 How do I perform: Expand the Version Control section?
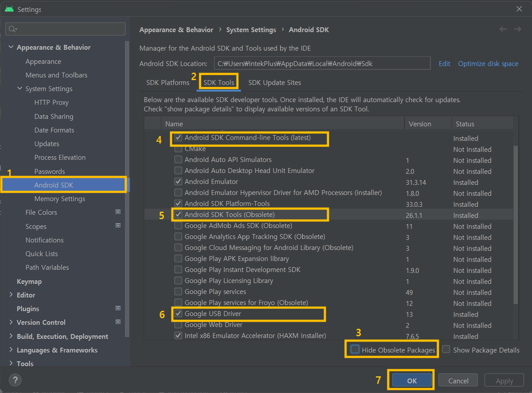click(11, 322)
